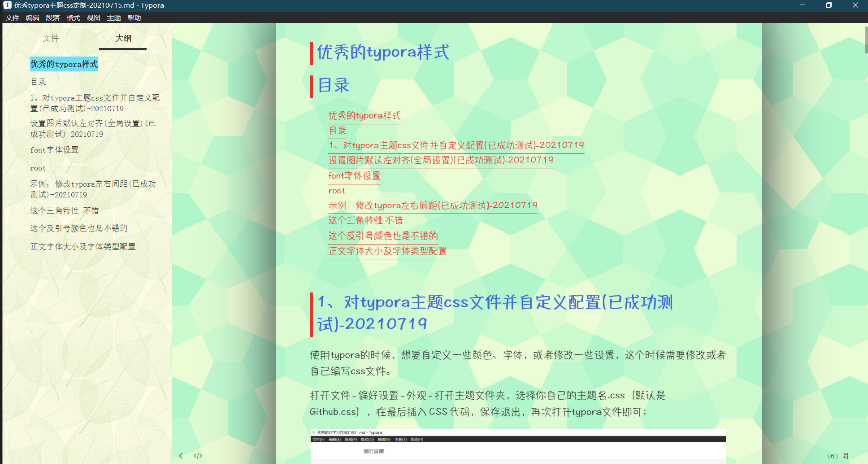Click the 目录 heading in the document
This screenshot has height=464, width=868.
pyautogui.click(x=333, y=85)
